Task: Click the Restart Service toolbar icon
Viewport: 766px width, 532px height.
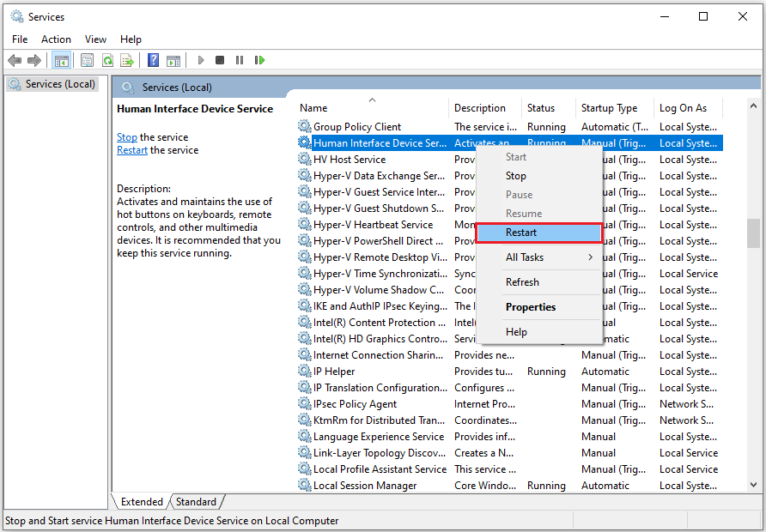Action: click(x=259, y=60)
